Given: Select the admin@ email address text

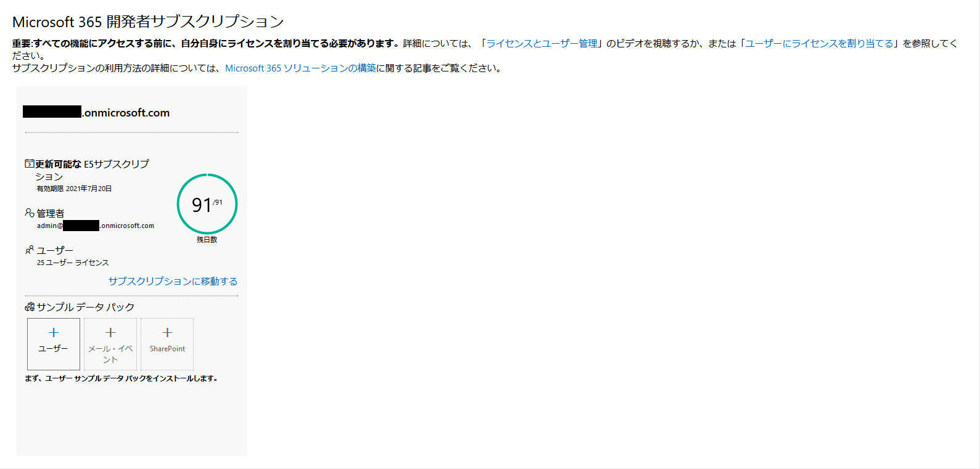Looking at the screenshot, I should point(96,226).
